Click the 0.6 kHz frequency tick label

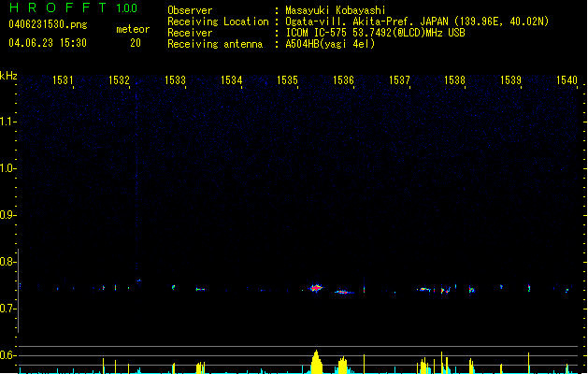point(7,355)
